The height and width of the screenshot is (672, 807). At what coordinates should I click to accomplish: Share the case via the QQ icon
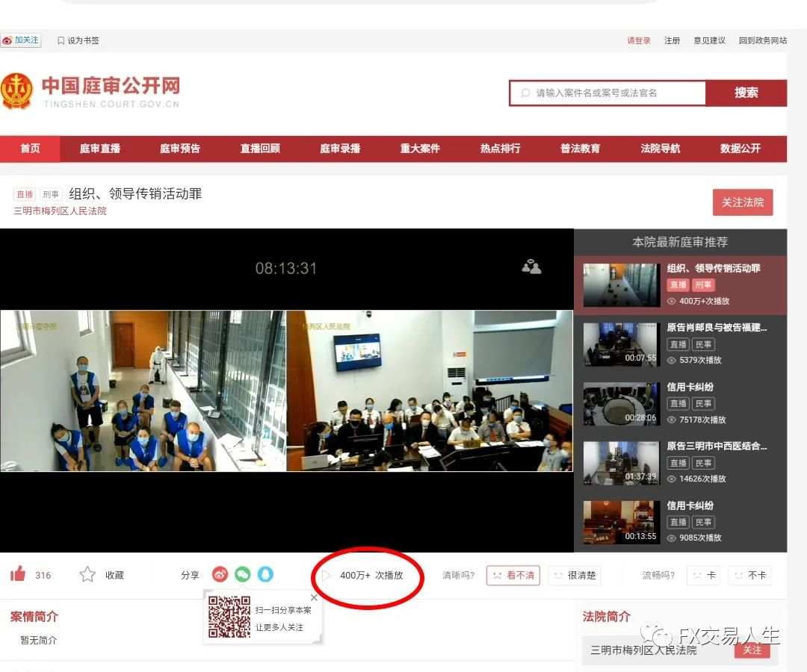[x=263, y=574]
